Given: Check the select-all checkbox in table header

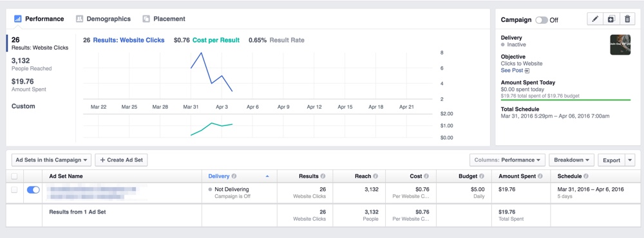Looking at the screenshot, I should [x=14, y=176].
